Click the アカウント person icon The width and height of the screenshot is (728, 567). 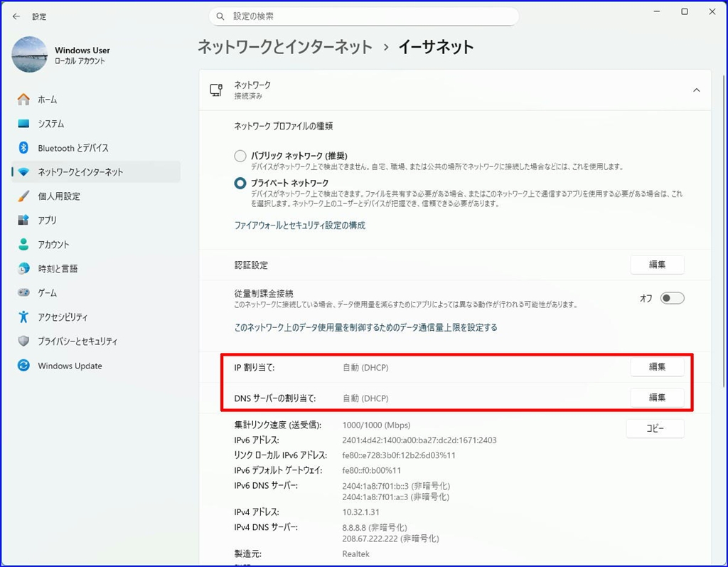23,245
